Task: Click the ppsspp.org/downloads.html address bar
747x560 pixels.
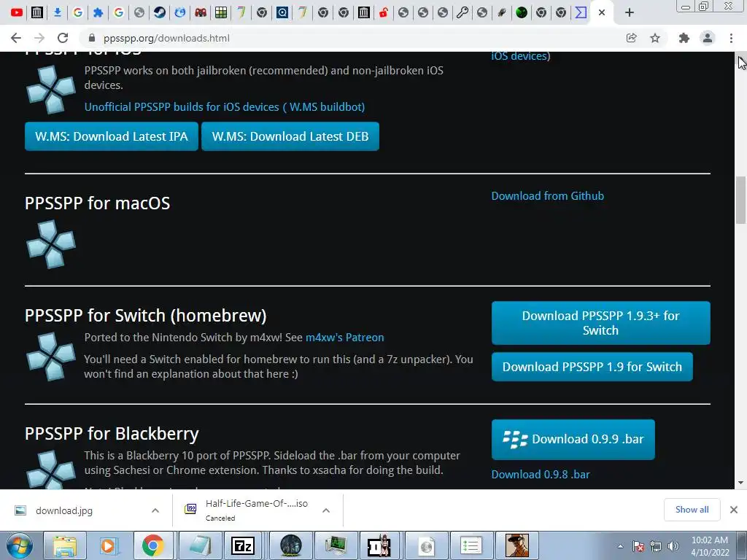Action: (166, 38)
